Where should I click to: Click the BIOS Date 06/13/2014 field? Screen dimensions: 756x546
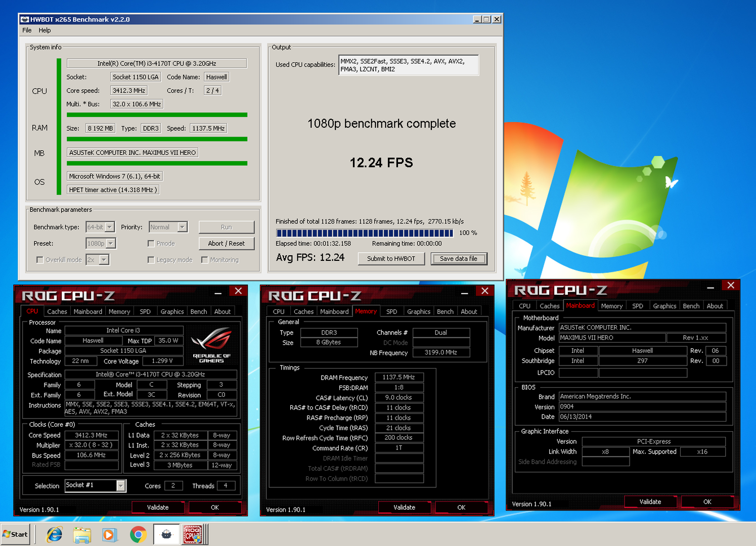tap(642, 417)
